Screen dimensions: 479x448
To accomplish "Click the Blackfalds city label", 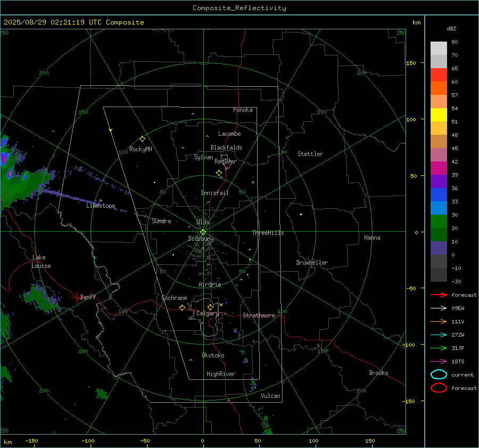I will pyautogui.click(x=226, y=148).
